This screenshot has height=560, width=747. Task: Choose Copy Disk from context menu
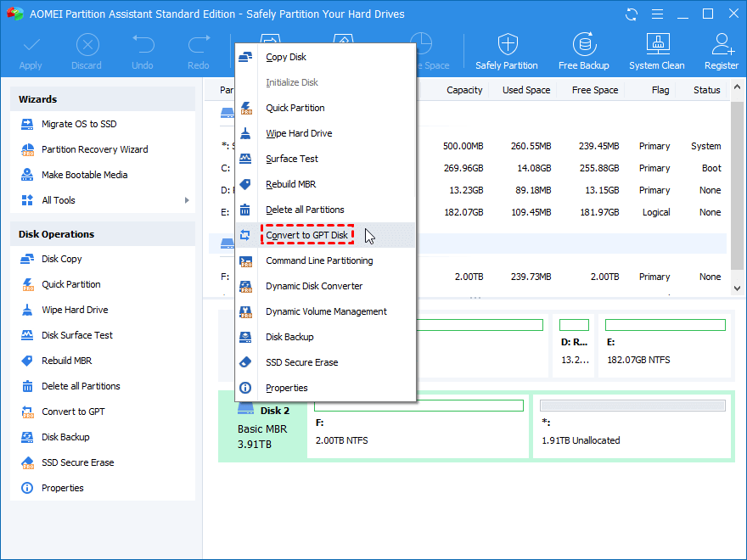tap(325, 57)
